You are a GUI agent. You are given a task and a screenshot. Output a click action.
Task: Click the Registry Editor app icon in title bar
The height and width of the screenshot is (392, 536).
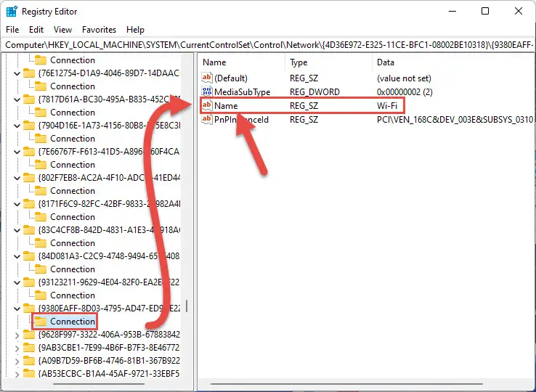coord(12,12)
